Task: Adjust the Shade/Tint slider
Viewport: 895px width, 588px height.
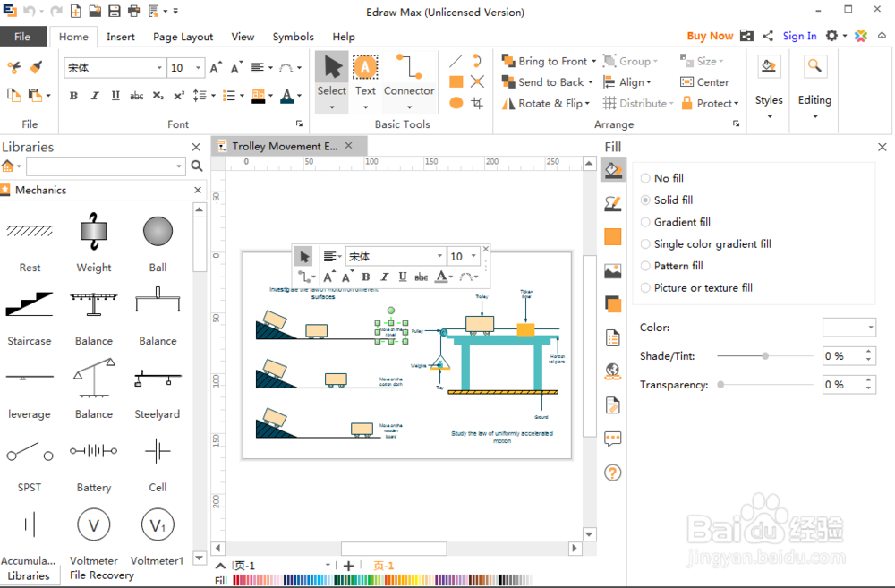Action: pyautogui.click(x=765, y=355)
